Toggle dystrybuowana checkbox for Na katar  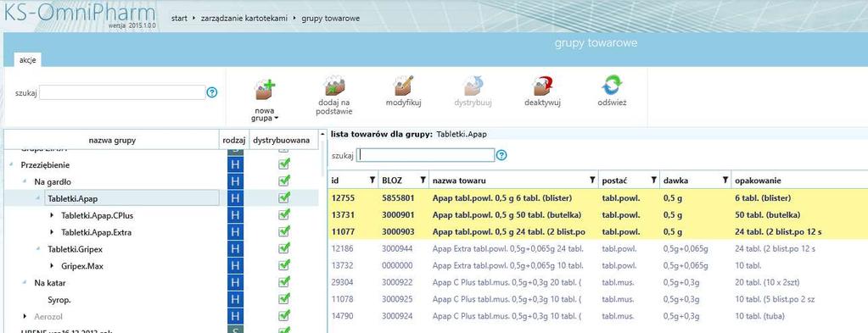(x=284, y=282)
